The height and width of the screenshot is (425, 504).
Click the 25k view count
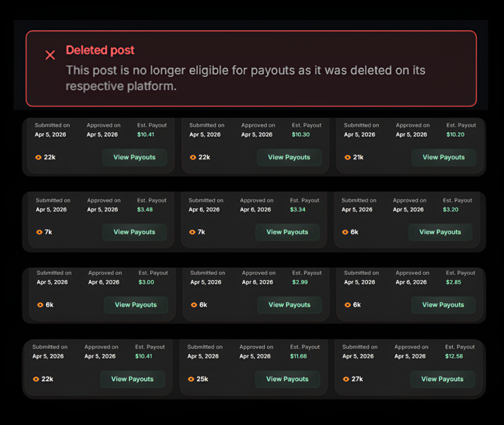[202, 379]
